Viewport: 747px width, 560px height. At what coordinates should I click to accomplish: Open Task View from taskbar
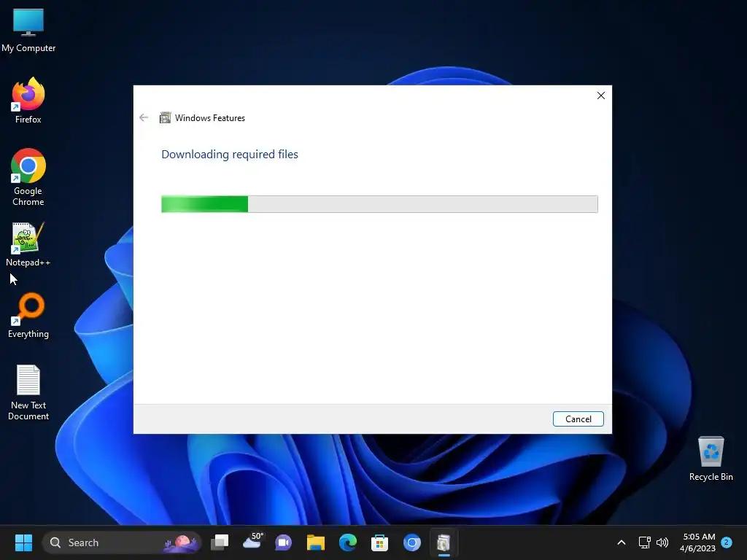pos(220,542)
